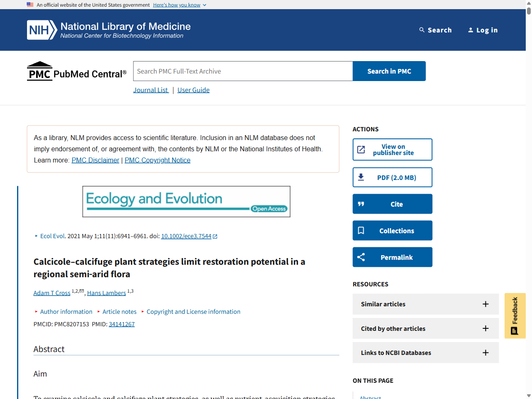Open Search via the magnifier icon

pyautogui.click(x=421, y=30)
